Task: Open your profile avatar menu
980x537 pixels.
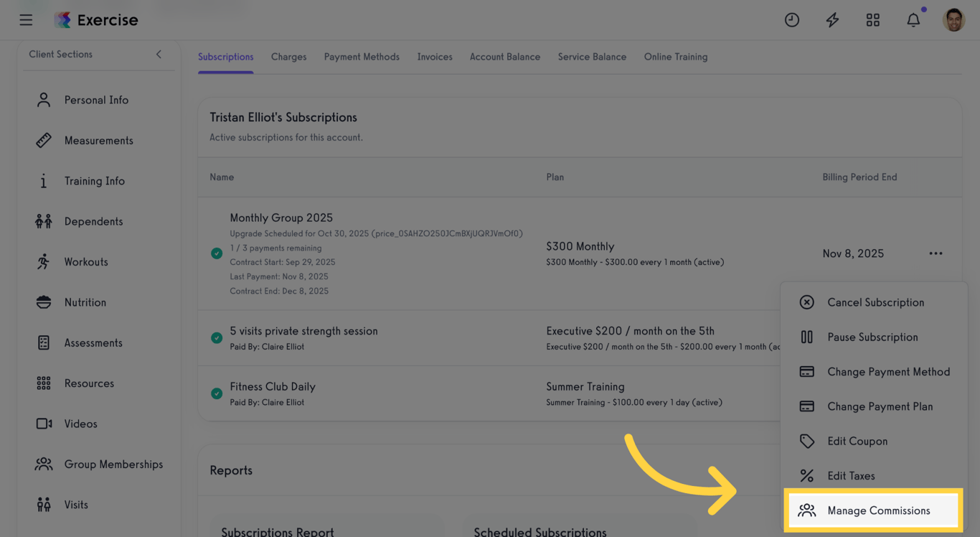Action: click(x=954, y=19)
